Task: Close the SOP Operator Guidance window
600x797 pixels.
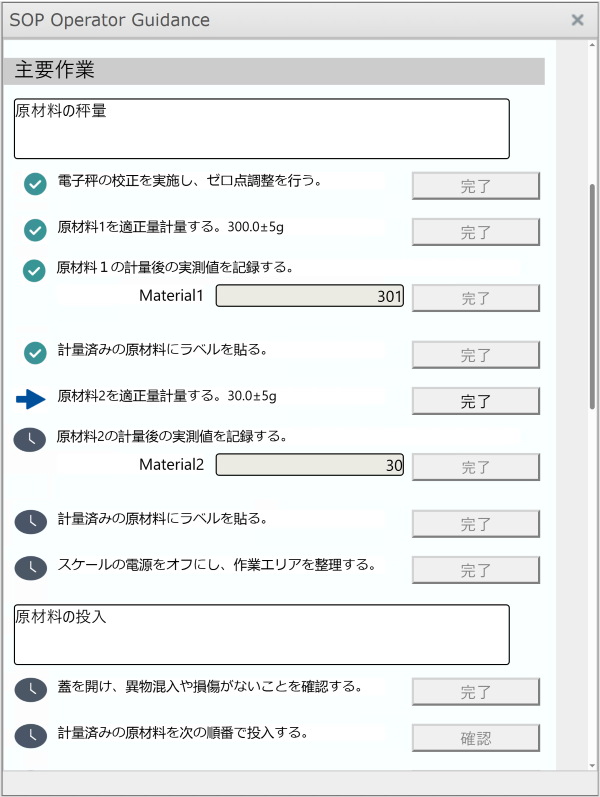Action: click(x=577, y=20)
